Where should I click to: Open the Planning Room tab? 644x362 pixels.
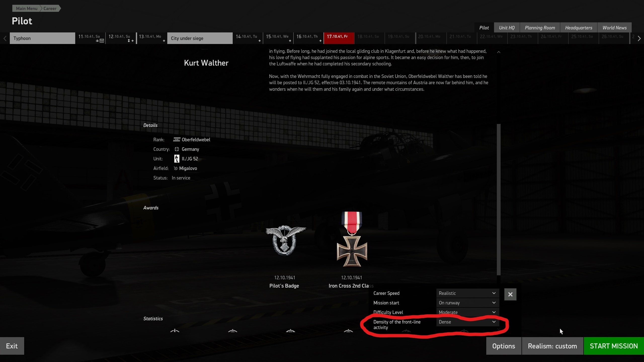tap(540, 28)
